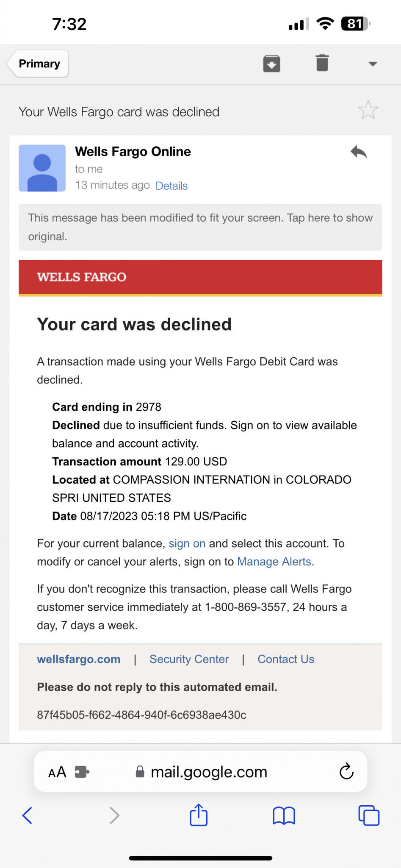
Task: Reload the page with refresh icon
Action: point(346,771)
